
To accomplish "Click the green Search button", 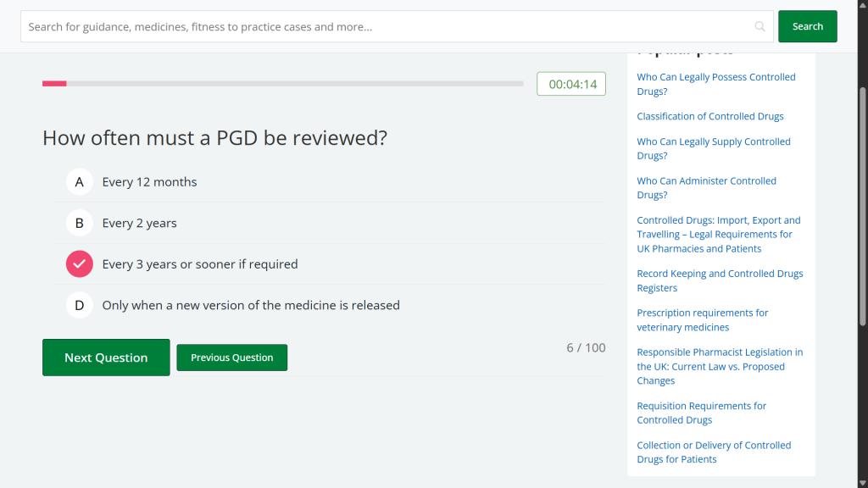I will pyautogui.click(x=807, y=26).
